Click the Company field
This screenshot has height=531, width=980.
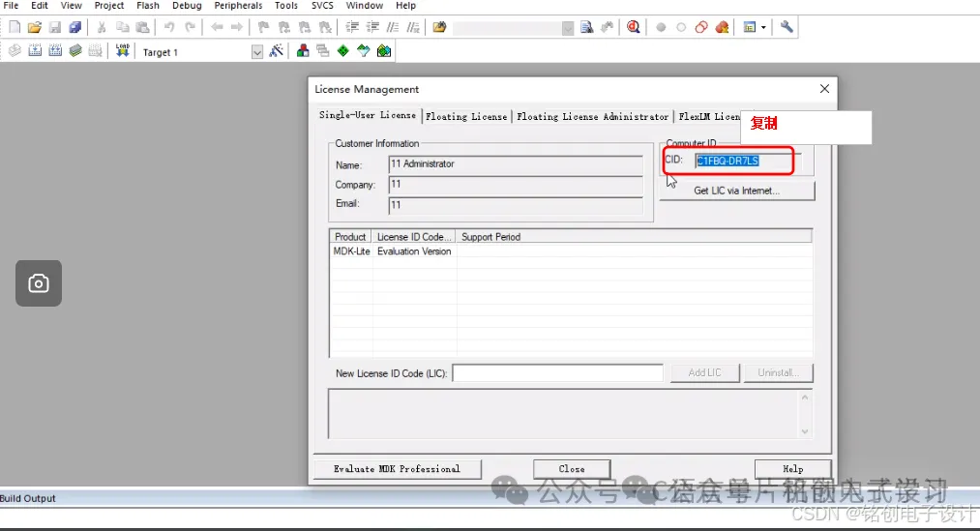point(516,185)
